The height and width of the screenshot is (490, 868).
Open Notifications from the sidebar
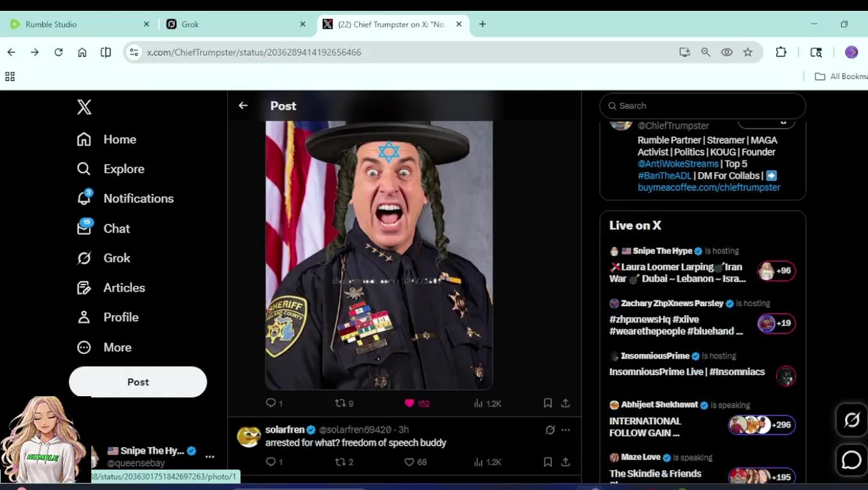(138, 199)
